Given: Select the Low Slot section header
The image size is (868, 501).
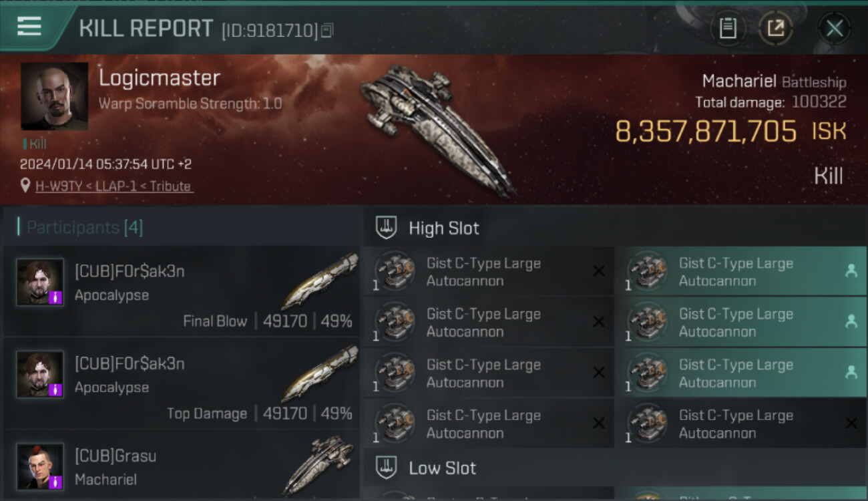Looking at the screenshot, I should click(442, 468).
